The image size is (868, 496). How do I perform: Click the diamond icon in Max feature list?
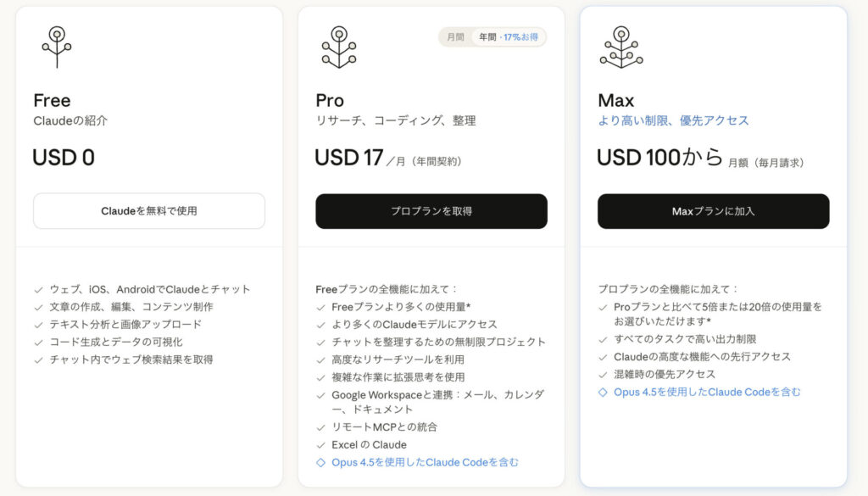pos(603,393)
